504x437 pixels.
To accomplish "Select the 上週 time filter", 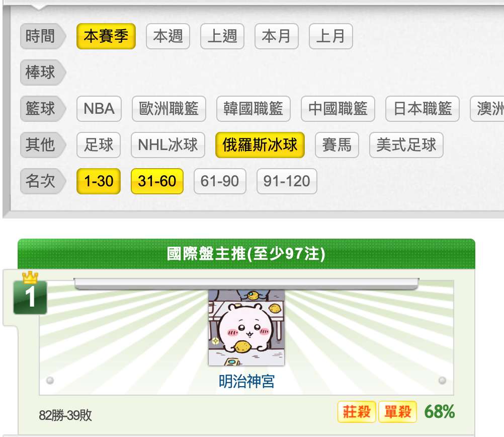I will click(x=222, y=36).
